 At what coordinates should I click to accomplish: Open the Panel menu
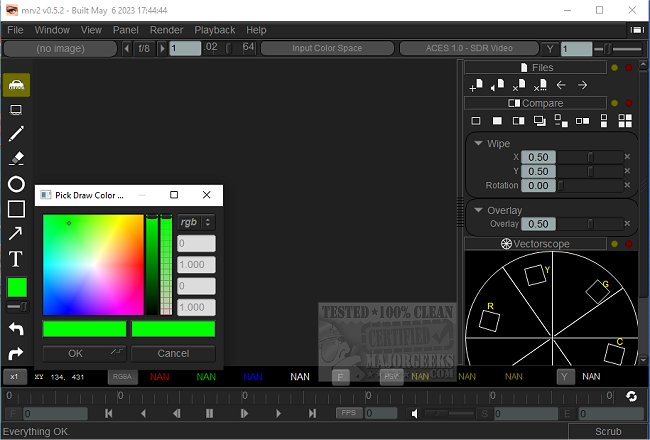126,30
